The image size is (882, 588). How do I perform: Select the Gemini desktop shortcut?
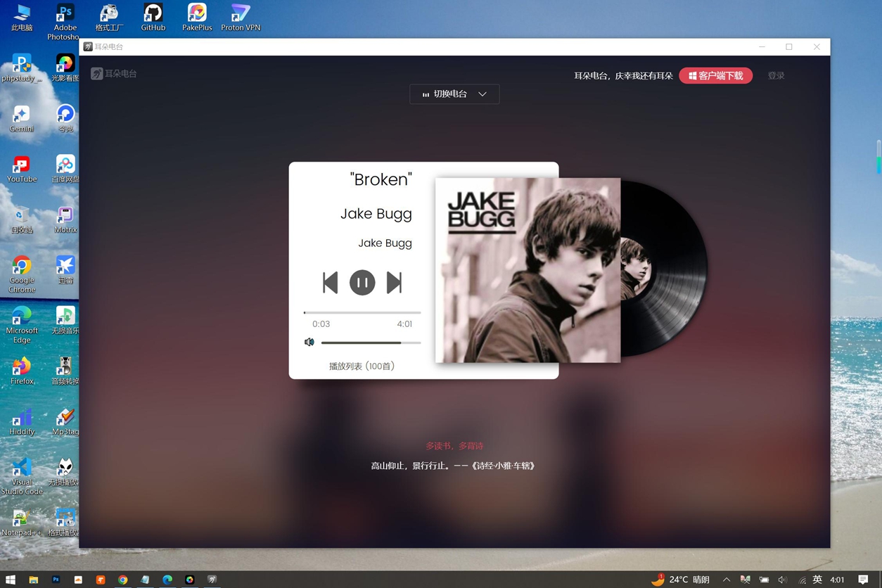pyautogui.click(x=22, y=119)
